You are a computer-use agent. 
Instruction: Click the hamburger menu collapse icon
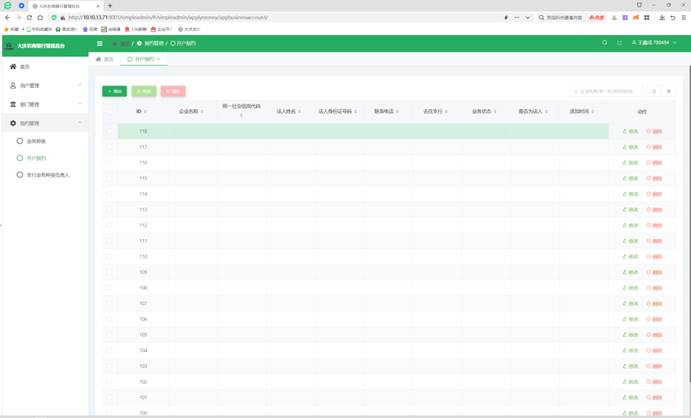[x=99, y=44]
